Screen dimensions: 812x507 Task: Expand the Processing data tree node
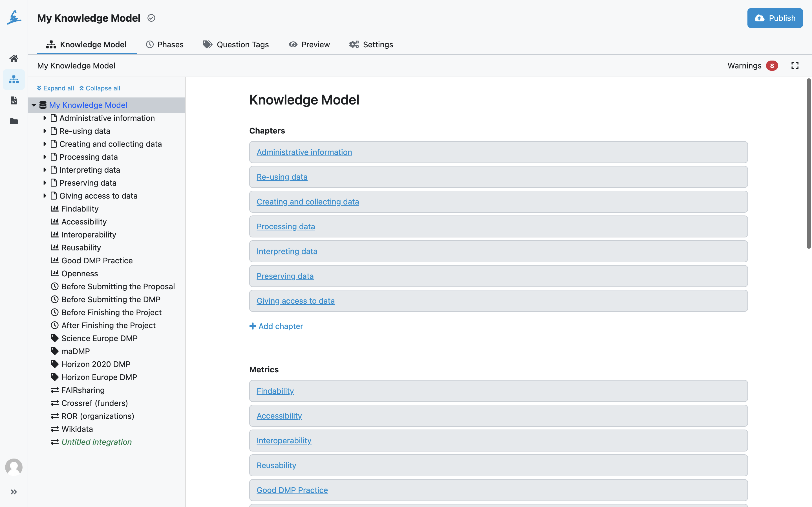tap(45, 157)
